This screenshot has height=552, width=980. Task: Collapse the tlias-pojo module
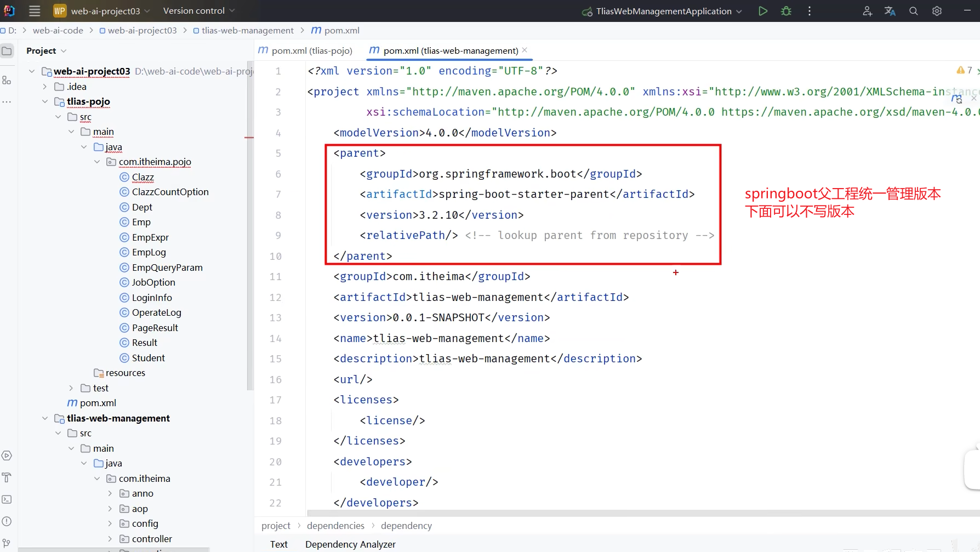coord(45,101)
